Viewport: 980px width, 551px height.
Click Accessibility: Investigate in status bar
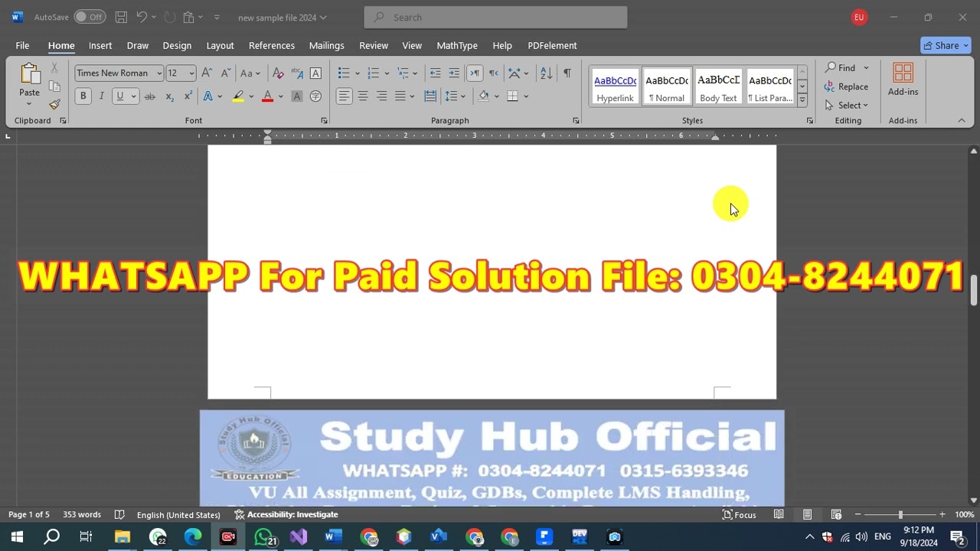(286, 514)
